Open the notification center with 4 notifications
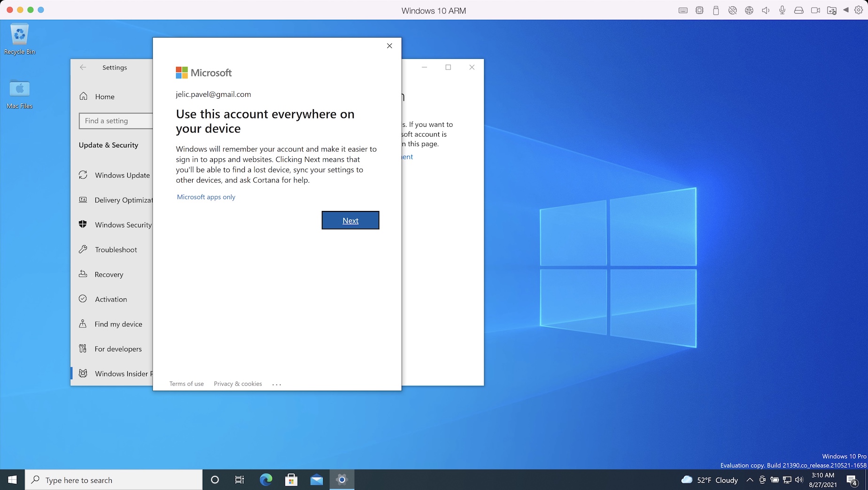 click(852, 480)
